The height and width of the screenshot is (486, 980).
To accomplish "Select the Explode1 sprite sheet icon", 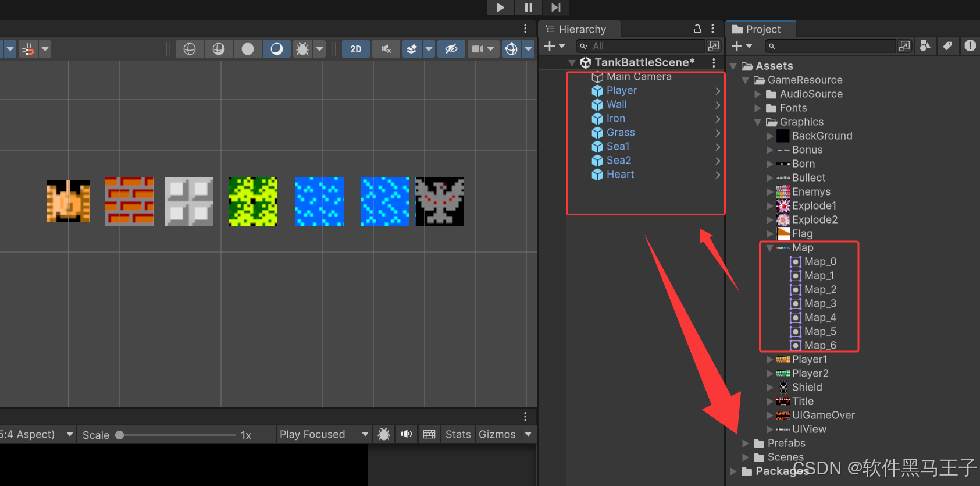I will 783,206.
